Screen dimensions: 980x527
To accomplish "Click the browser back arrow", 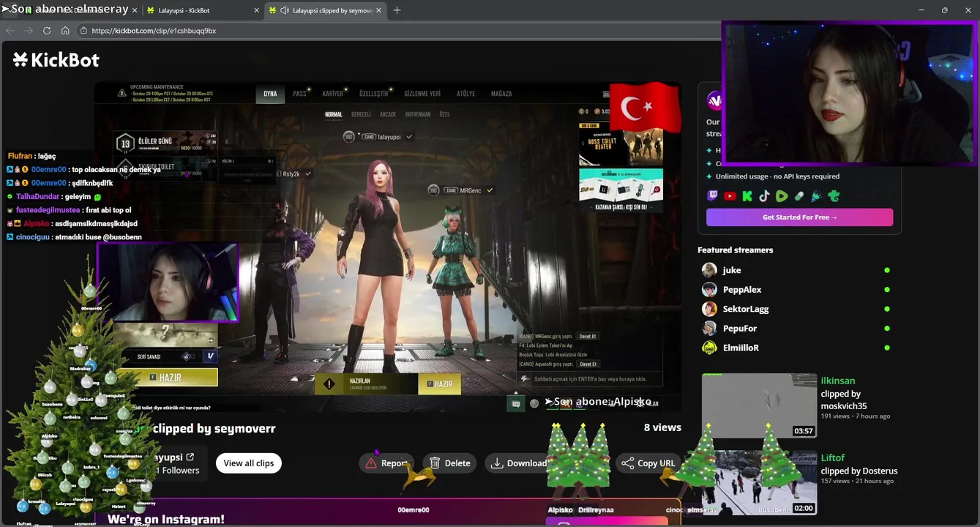I will point(10,31).
